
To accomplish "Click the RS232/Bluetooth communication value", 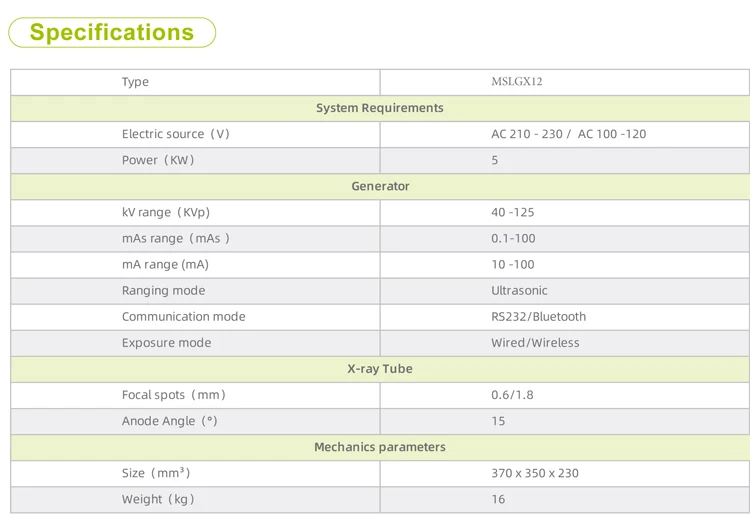I will pyautogui.click(x=538, y=316).
